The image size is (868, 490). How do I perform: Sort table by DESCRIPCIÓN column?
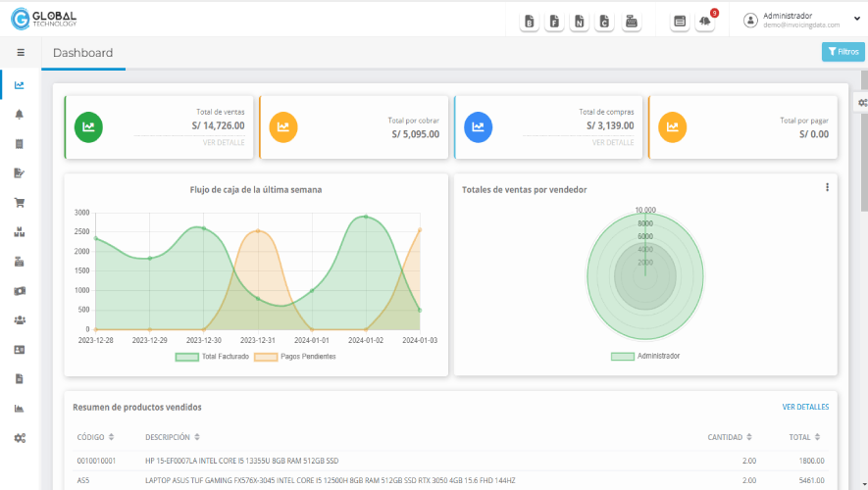pyautogui.click(x=173, y=437)
